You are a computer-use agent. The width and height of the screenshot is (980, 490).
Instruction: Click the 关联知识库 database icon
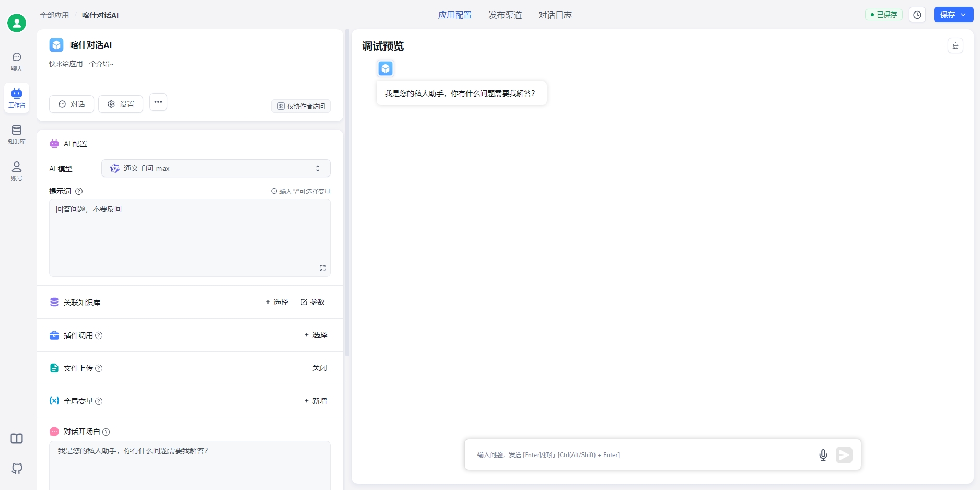54,302
